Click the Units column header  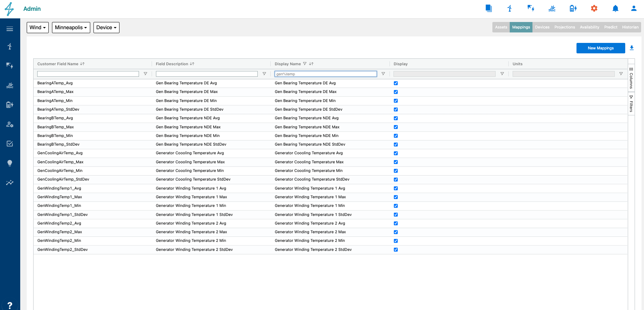pos(517,64)
